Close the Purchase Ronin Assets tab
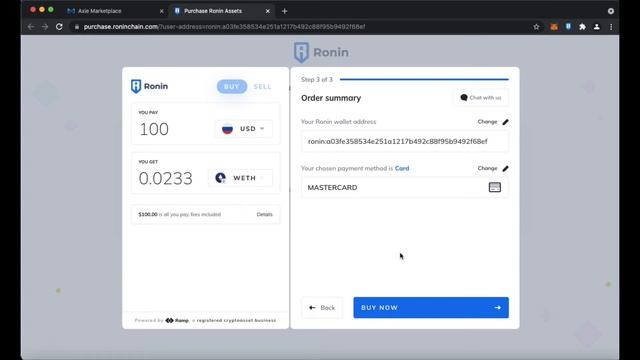 (268, 11)
